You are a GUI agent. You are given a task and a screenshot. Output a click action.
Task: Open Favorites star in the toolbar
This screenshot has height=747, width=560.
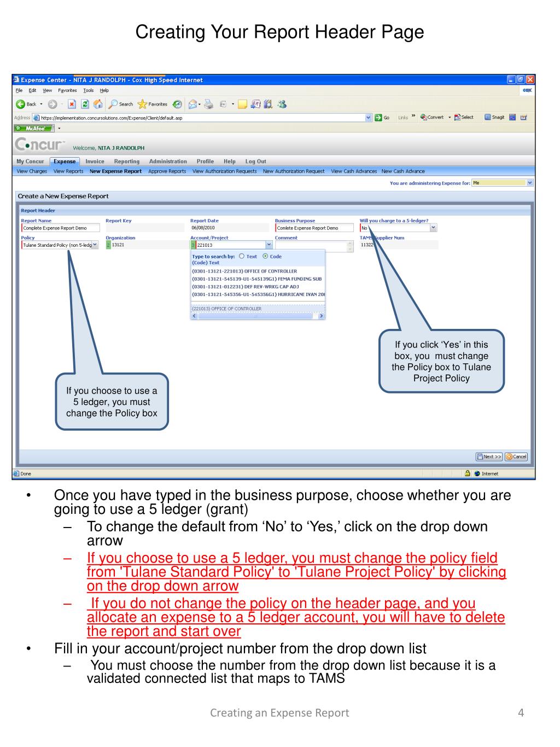point(142,104)
